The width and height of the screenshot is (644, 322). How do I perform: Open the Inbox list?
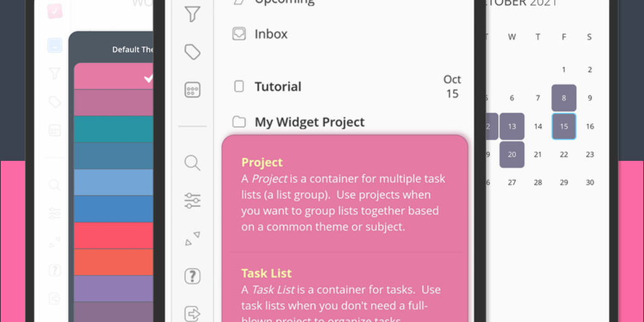click(271, 34)
